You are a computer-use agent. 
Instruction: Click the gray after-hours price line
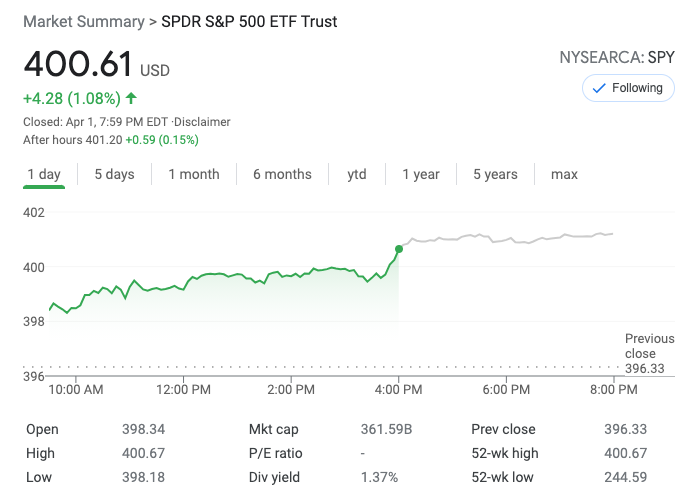tap(510, 238)
